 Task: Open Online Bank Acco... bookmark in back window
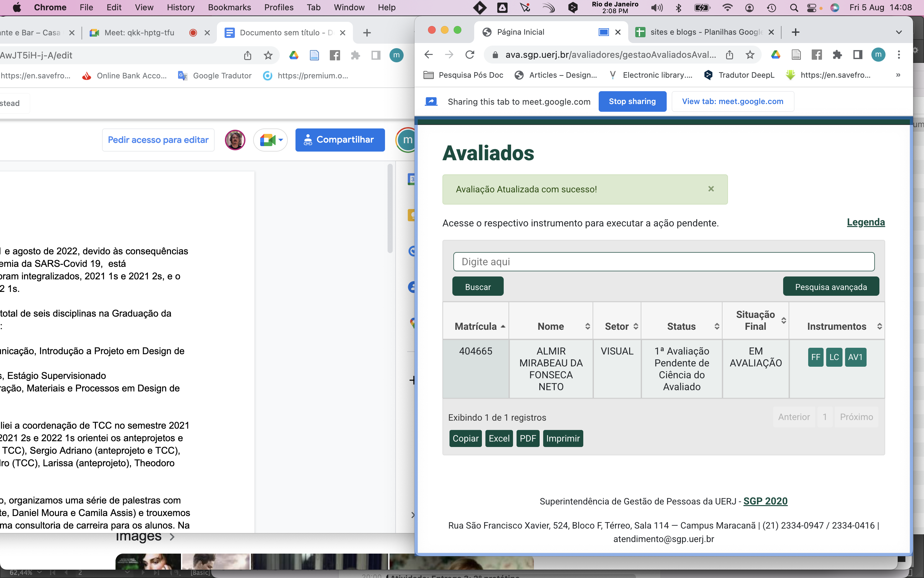click(124, 76)
